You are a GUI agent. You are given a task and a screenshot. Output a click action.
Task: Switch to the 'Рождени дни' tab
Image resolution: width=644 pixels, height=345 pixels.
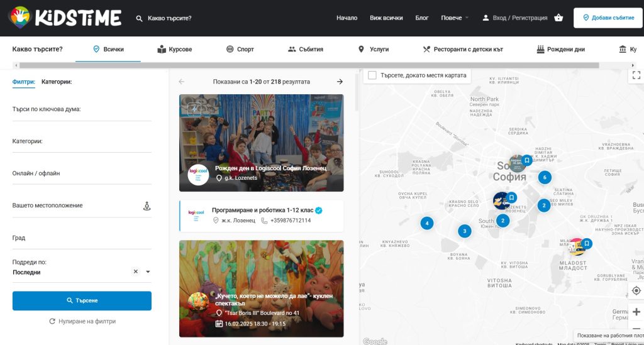(560, 49)
